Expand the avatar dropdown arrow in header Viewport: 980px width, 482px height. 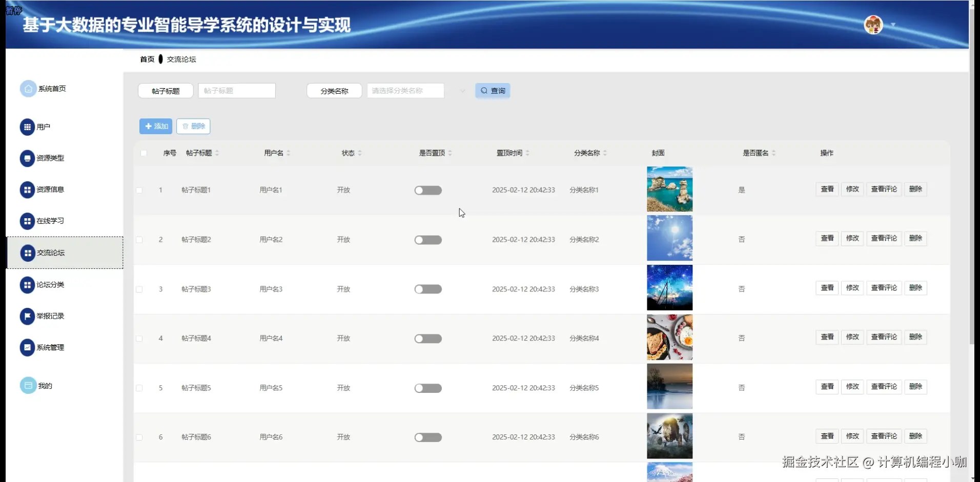(x=893, y=25)
